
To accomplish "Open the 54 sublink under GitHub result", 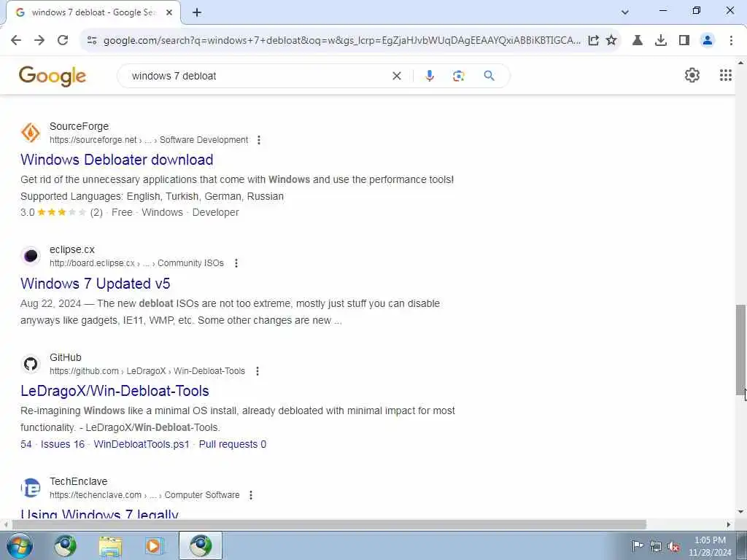I will tap(26, 444).
